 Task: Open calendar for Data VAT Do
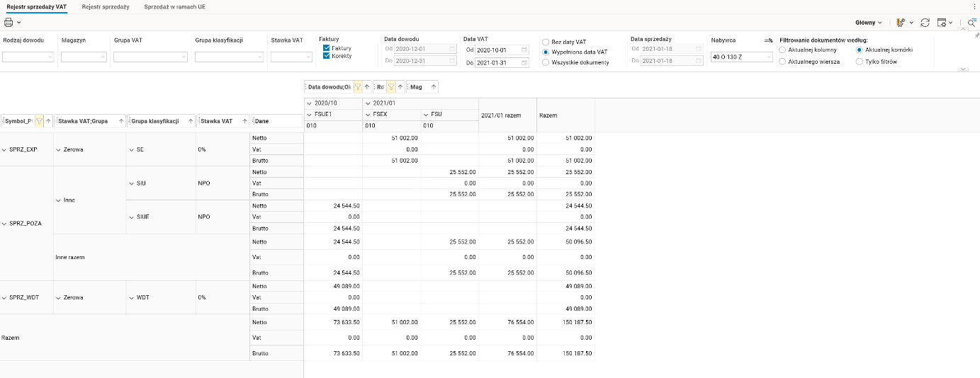(524, 63)
